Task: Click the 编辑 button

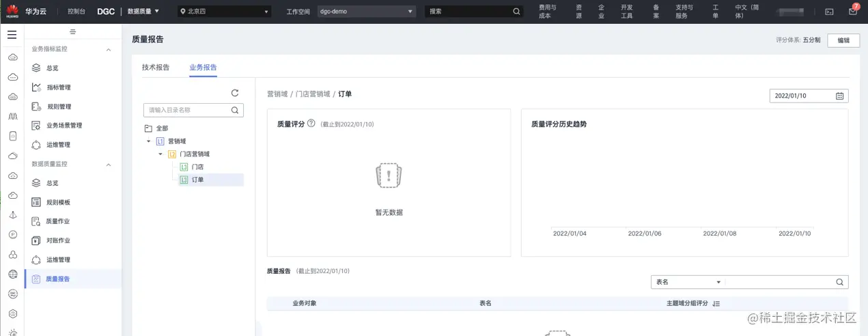Action: tap(843, 40)
